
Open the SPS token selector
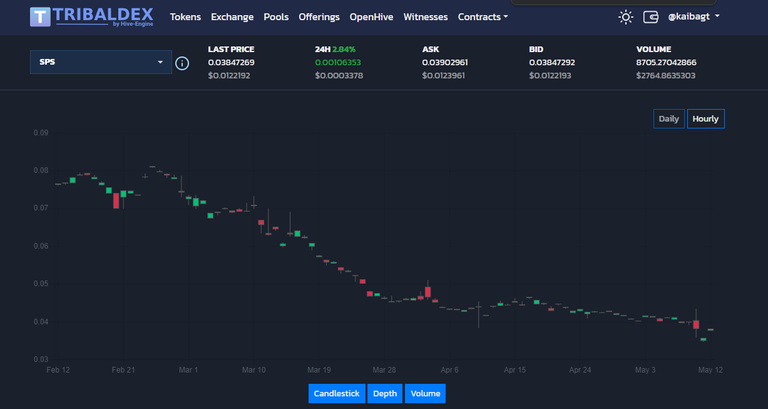101,62
